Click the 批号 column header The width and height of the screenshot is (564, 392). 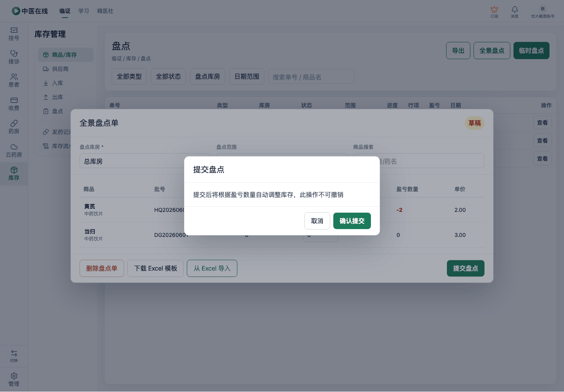click(x=160, y=189)
